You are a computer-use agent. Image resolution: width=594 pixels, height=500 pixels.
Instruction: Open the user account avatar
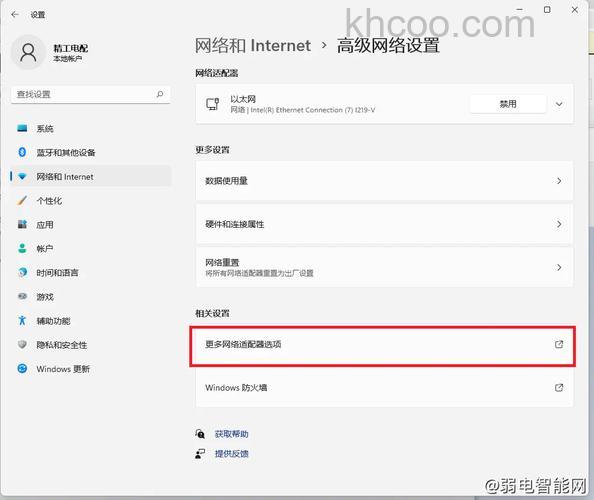[x=28, y=52]
